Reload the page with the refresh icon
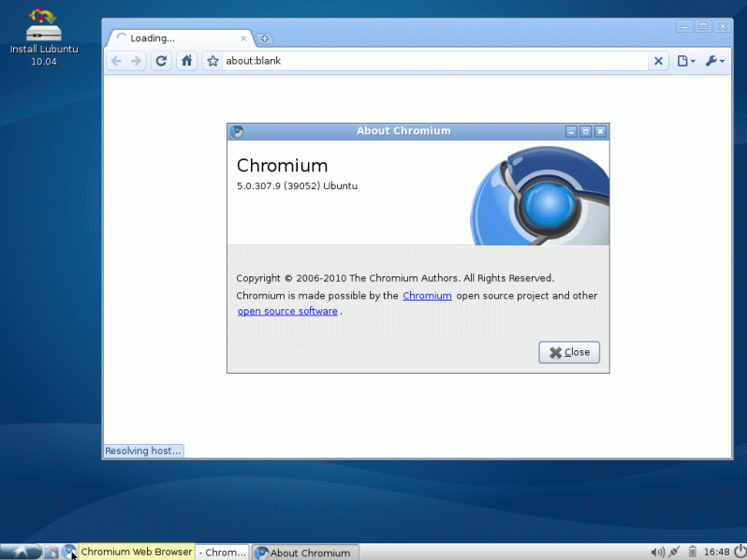Viewport: 747px width, 560px height. pyautogui.click(x=161, y=61)
